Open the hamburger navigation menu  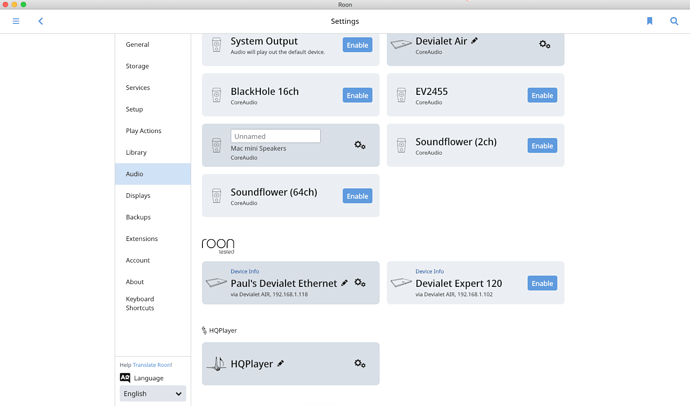[16, 21]
